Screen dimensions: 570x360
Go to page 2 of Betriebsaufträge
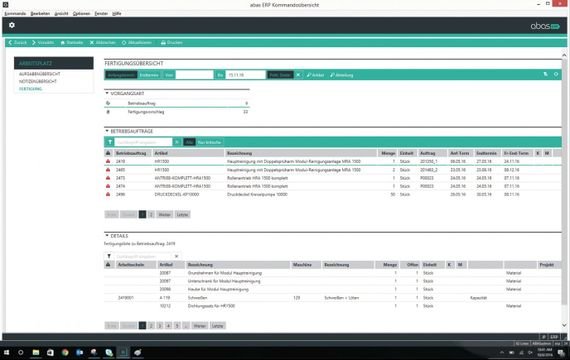(x=151, y=215)
